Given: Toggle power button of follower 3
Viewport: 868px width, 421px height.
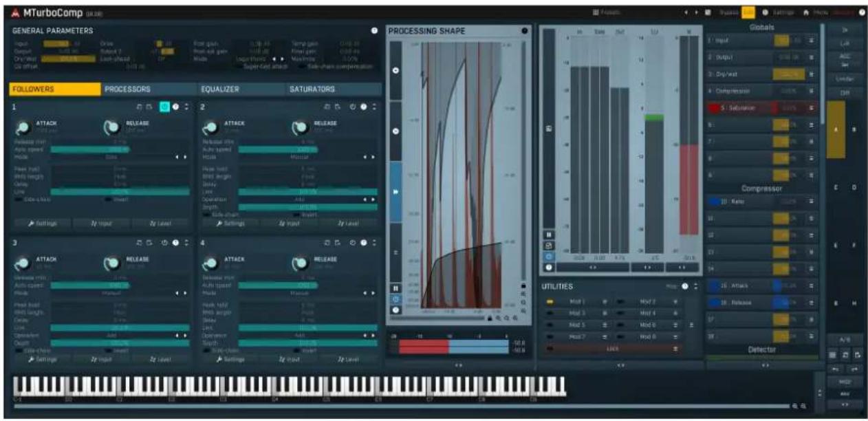Looking at the screenshot, I should point(164,243).
